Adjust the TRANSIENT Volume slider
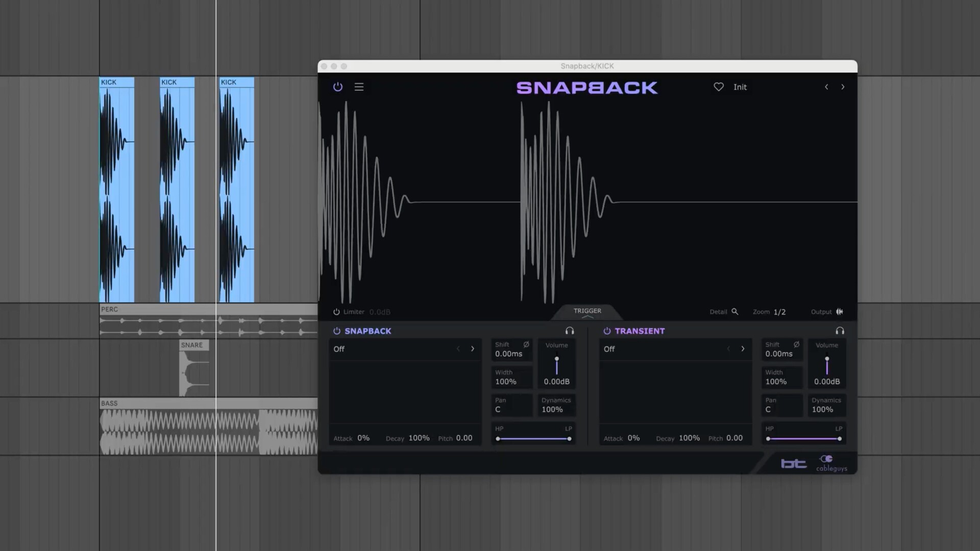The height and width of the screenshot is (551, 980). point(827,366)
